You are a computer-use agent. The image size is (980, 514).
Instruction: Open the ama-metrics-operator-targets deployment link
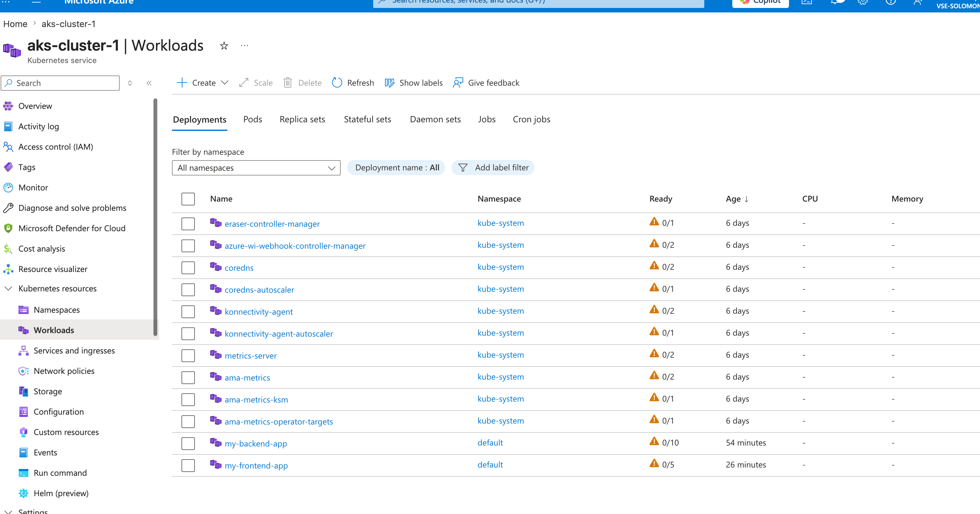coord(279,422)
